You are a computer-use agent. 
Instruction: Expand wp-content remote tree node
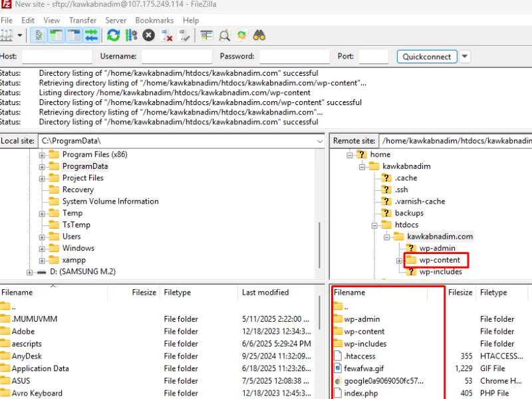click(399, 261)
